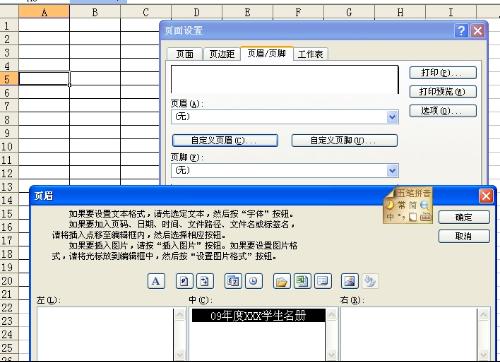Toggle the punctuation mode on the IME bar
Screen dimensions: 500x362
coord(401,217)
